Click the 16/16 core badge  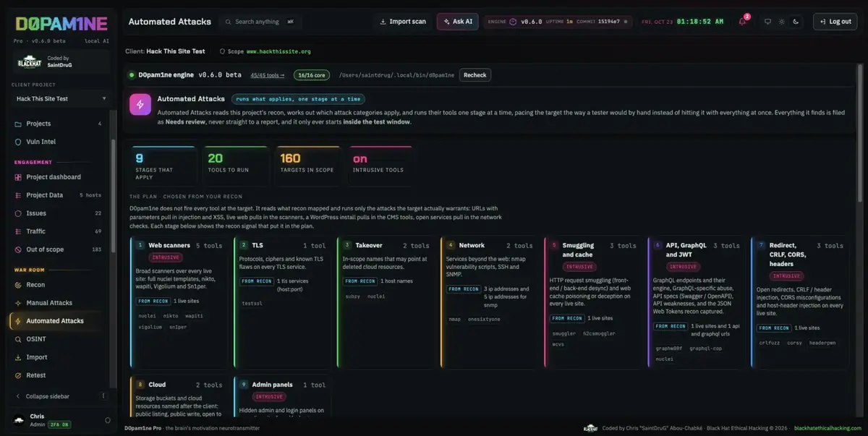[311, 74]
